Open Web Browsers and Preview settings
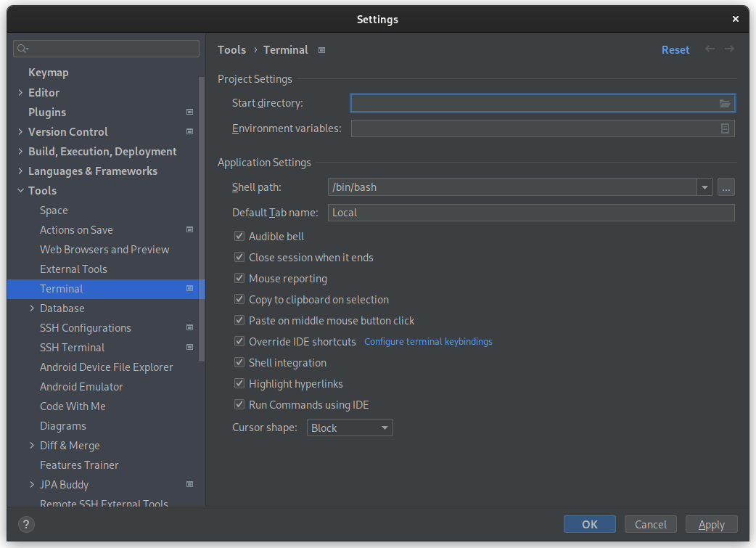The height and width of the screenshot is (548, 756). 104,250
